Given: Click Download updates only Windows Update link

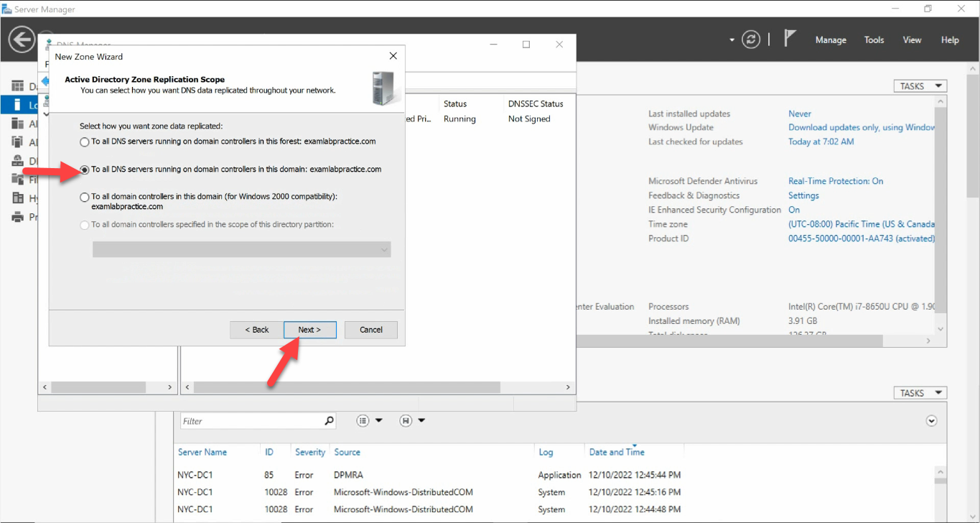Looking at the screenshot, I should (x=862, y=128).
